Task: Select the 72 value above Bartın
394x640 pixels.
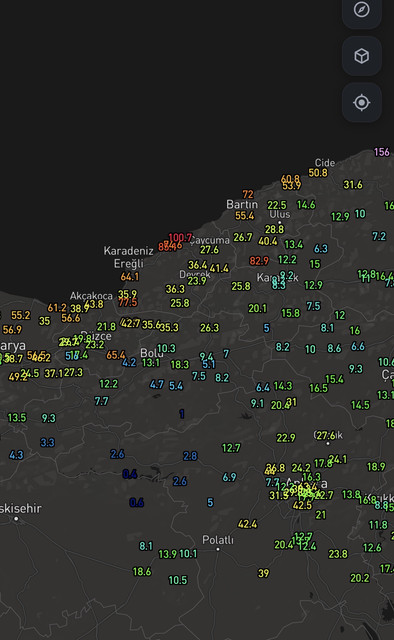Action: tap(248, 194)
